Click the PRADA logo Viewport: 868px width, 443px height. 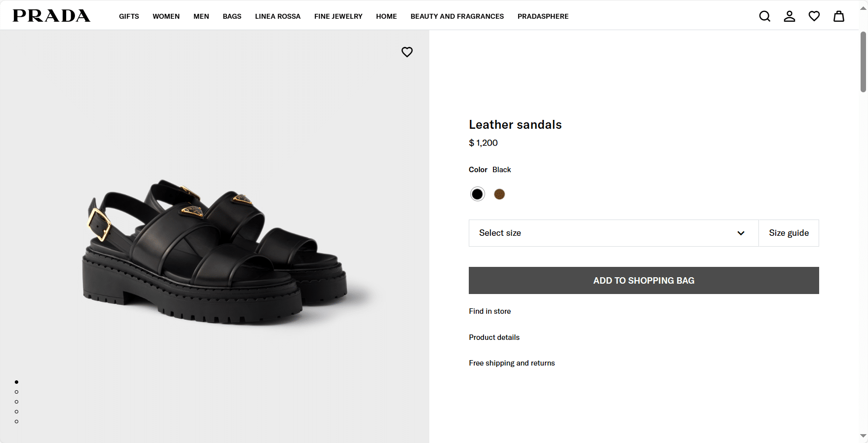point(51,16)
